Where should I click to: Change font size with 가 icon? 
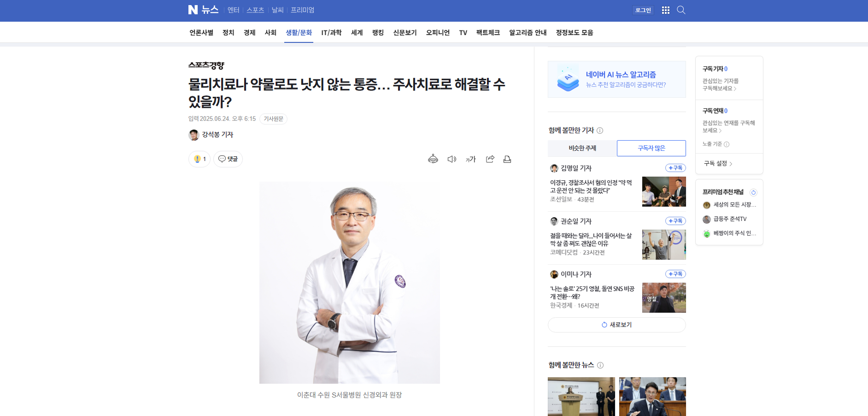(470, 159)
